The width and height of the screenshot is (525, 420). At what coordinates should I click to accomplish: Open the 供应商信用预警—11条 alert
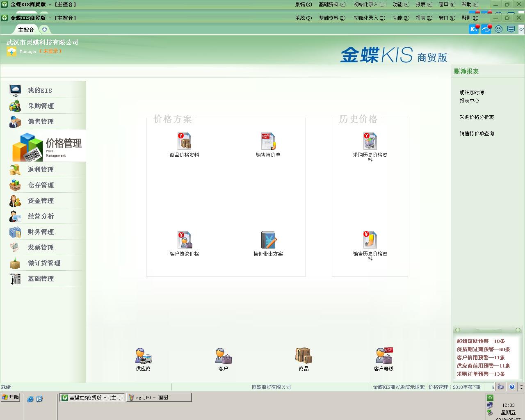(483, 366)
